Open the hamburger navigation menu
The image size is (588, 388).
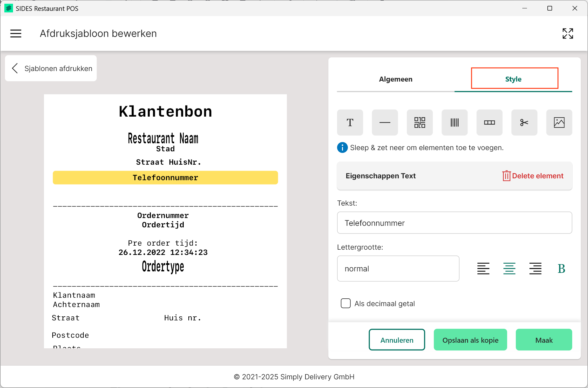pos(16,33)
